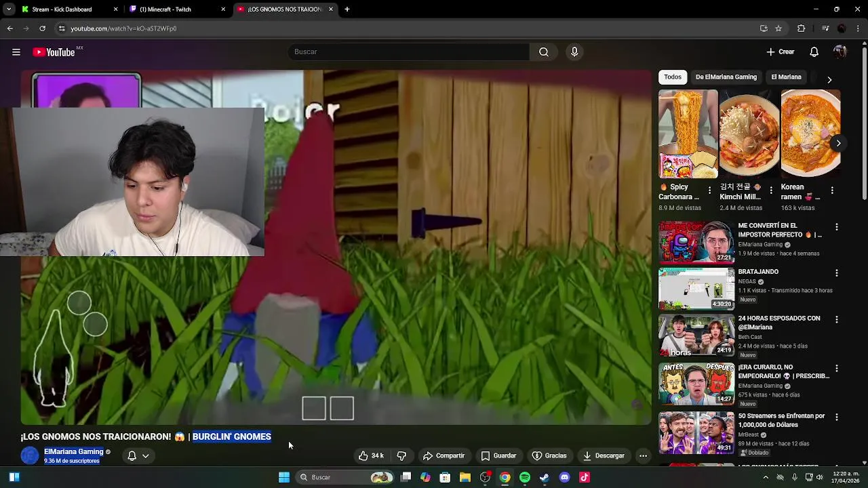Like the video with thumbs up

(x=372, y=456)
